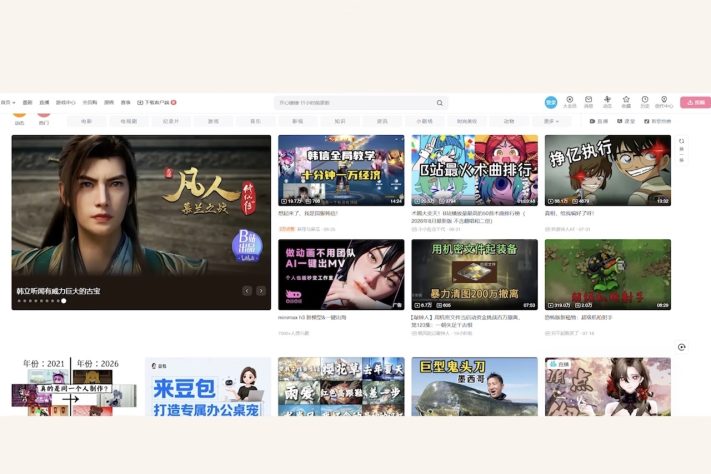Select the 游戏 channel tab
This screenshot has height=474, width=711.
213,121
